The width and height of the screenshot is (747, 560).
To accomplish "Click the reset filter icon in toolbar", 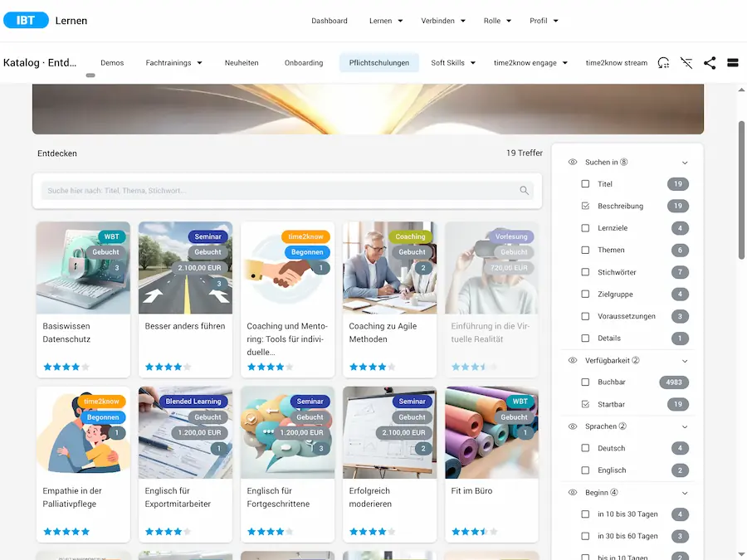I will point(686,63).
